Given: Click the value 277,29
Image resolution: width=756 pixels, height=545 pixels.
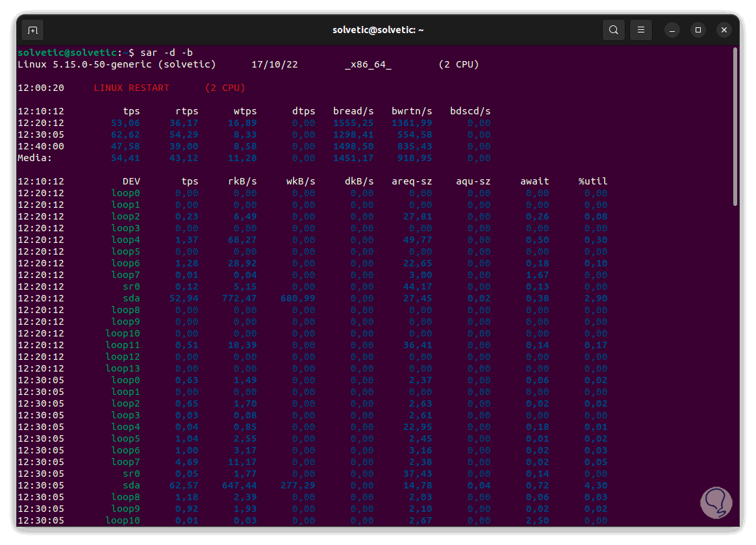Looking at the screenshot, I should point(297,486).
